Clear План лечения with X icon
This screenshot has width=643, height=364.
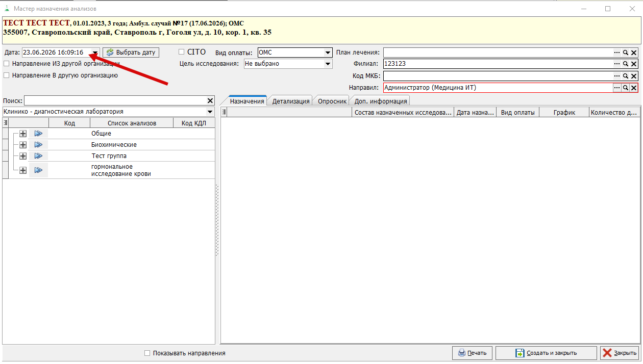(634, 53)
